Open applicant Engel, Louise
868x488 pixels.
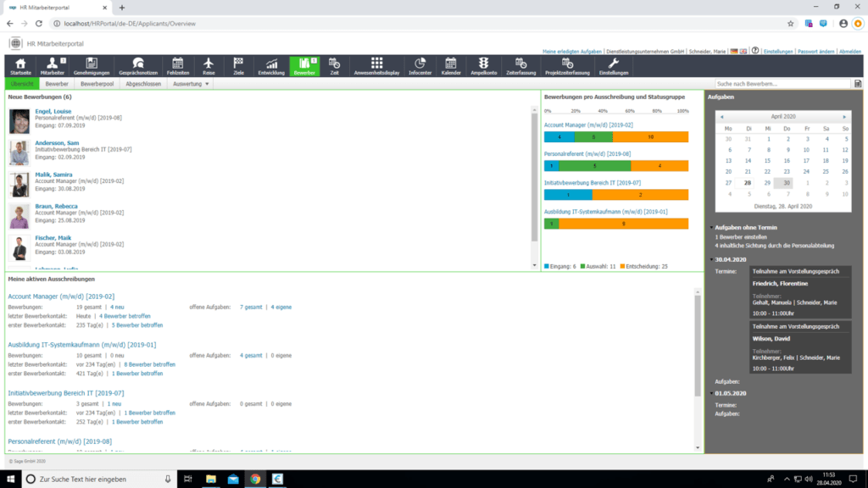[53, 111]
